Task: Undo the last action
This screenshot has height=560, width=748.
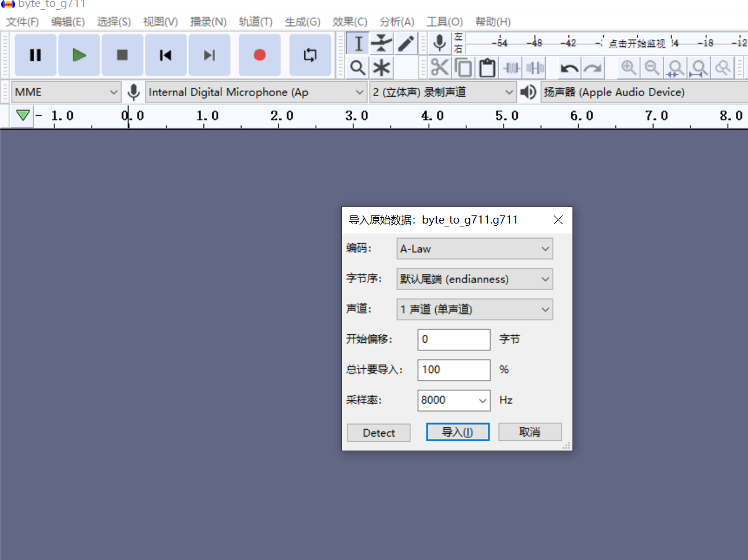Action: (569, 68)
